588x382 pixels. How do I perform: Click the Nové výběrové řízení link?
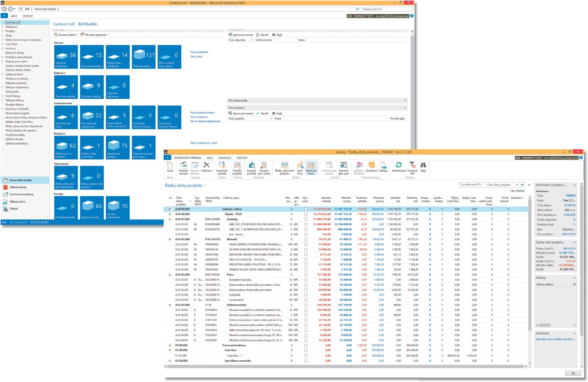coord(202,113)
